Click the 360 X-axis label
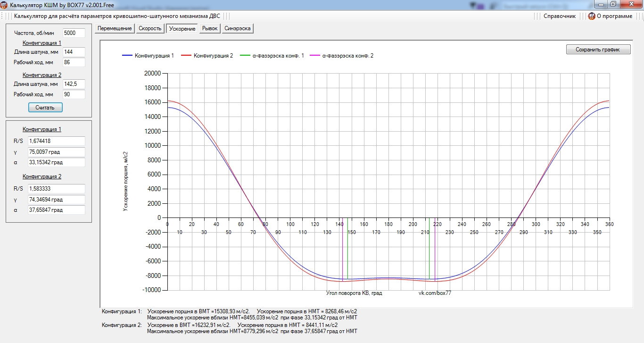 [609, 224]
